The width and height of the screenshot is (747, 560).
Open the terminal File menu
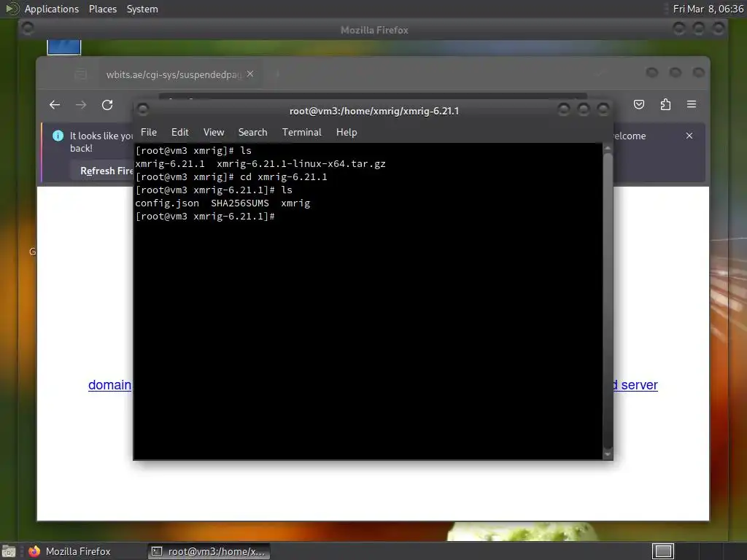pyautogui.click(x=149, y=133)
